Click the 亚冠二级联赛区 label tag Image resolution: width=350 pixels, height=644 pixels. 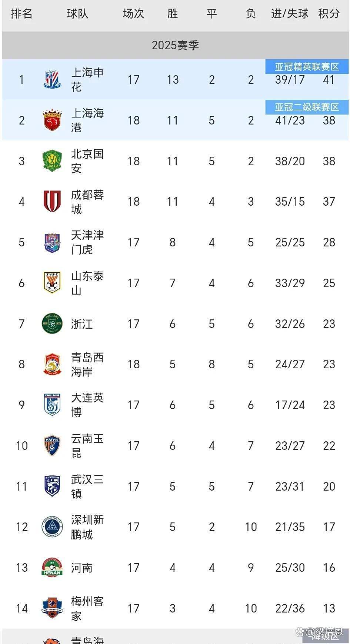pos(307,107)
